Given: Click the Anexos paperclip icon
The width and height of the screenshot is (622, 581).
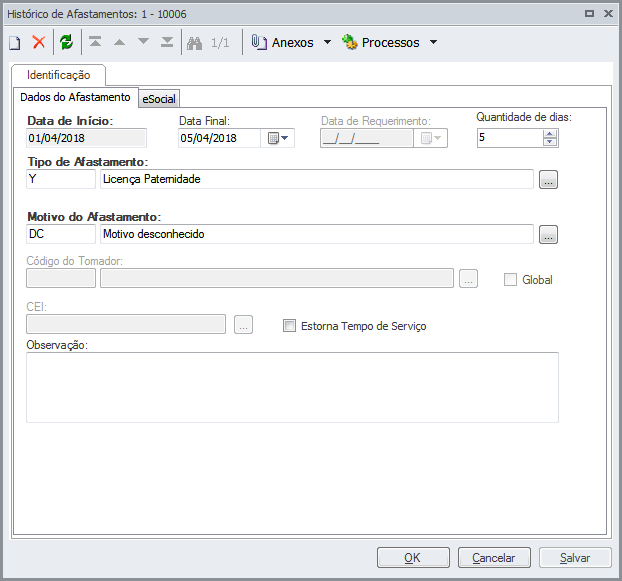Looking at the screenshot, I should pyautogui.click(x=259, y=42).
